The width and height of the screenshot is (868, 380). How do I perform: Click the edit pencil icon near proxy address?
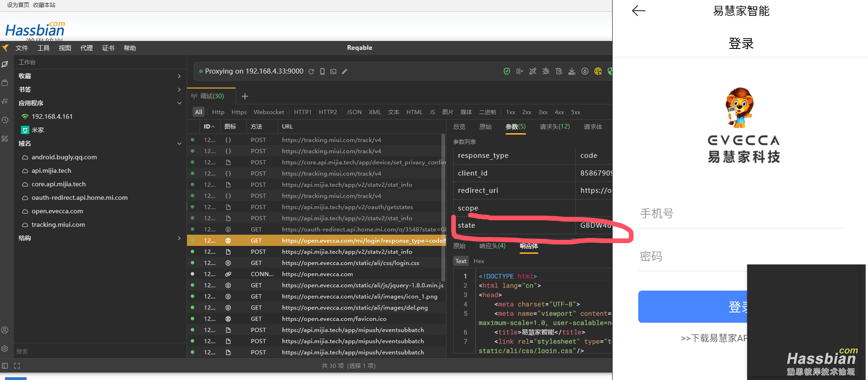(345, 71)
